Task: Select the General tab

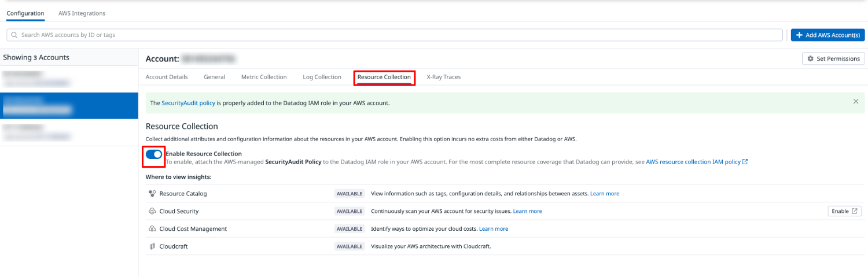Action: point(215,77)
